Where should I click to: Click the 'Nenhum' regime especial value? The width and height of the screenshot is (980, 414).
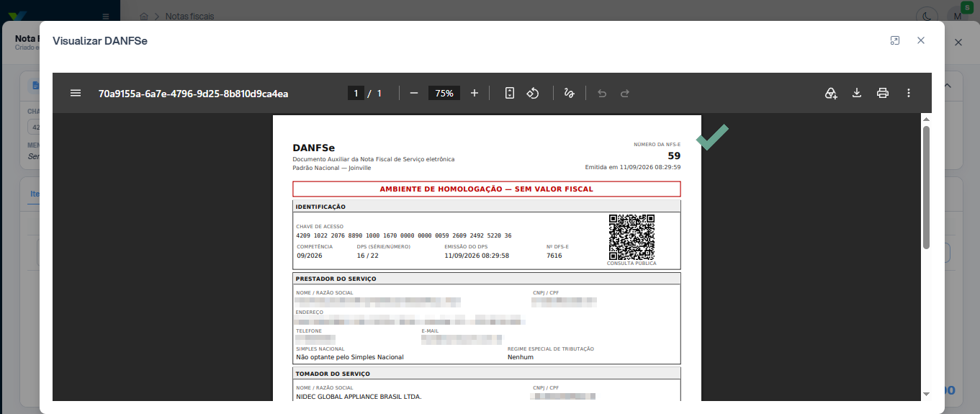(x=521, y=357)
